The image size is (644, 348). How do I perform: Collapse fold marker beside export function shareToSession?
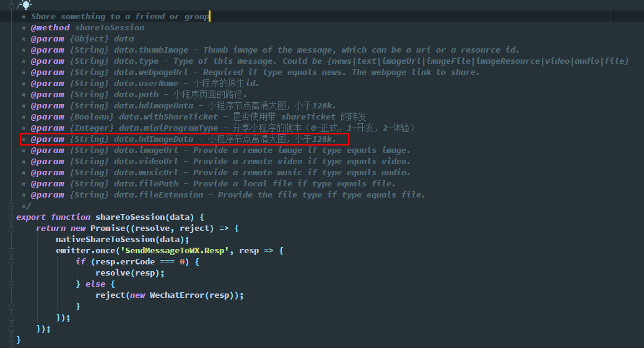pos(12,217)
